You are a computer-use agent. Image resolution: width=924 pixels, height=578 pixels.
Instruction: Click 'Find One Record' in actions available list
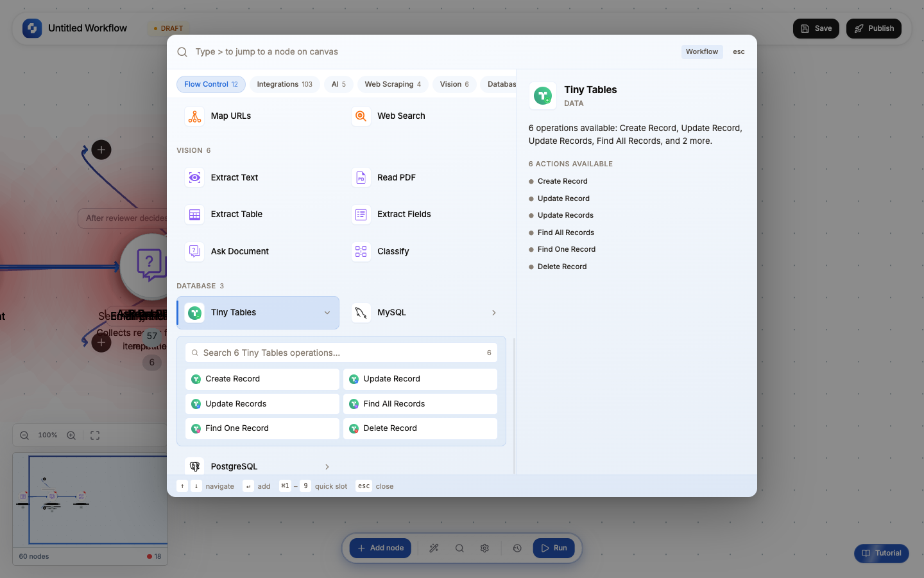(567, 250)
